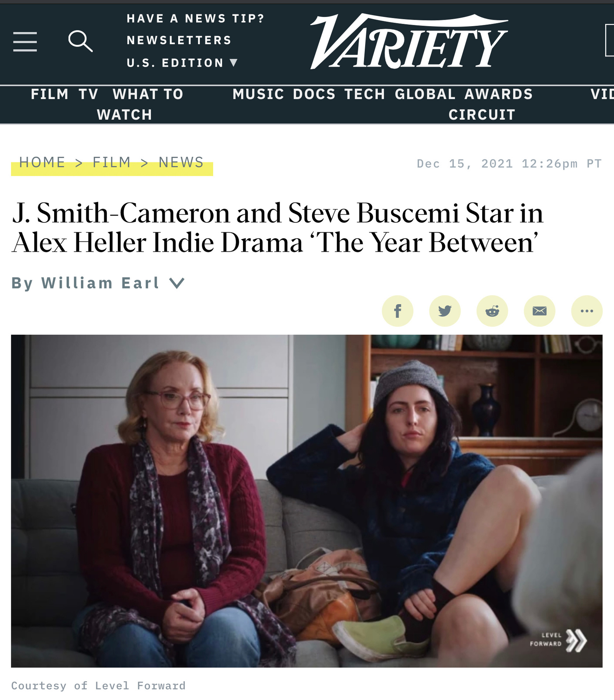
Task: Share article via email icon
Action: pos(540,311)
